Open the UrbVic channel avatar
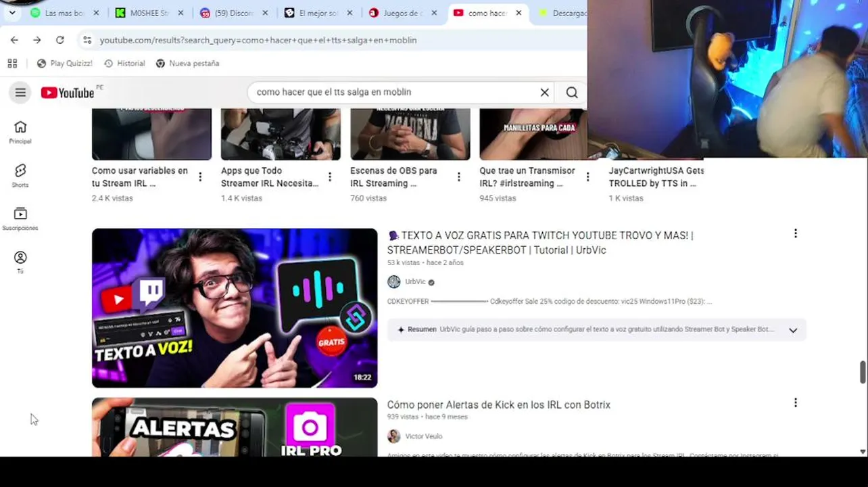Screen dimensions: 868x487 393,282
